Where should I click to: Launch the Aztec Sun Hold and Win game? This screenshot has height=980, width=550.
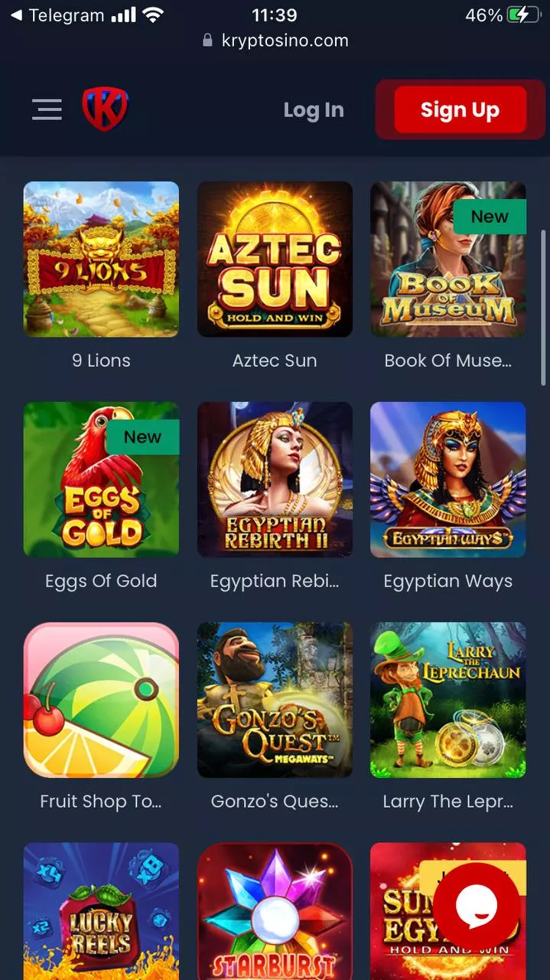(275, 259)
